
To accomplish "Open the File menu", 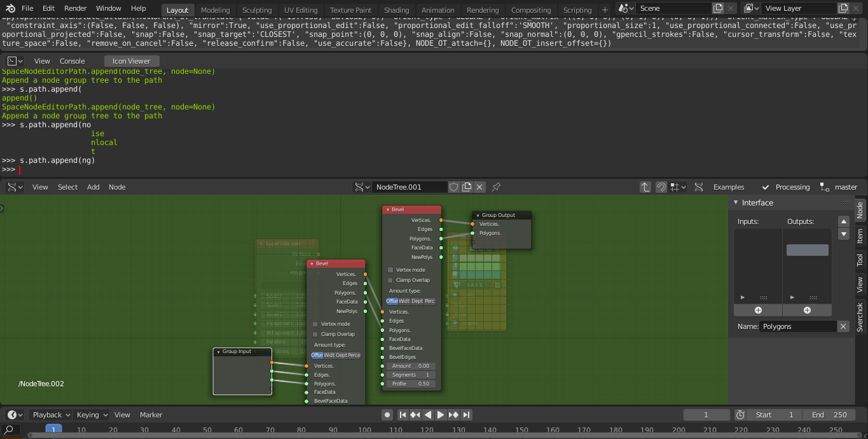I will [x=27, y=8].
